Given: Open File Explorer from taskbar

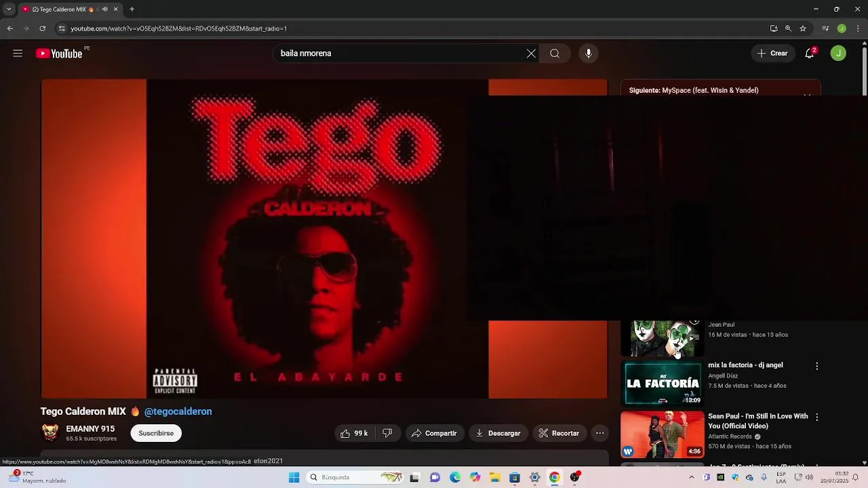Looking at the screenshot, I should pos(495,478).
